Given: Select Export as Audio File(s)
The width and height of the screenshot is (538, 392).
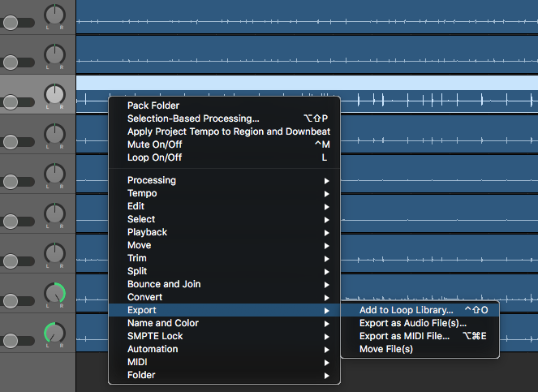Looking at the screenshot, I should coord(413,323).
